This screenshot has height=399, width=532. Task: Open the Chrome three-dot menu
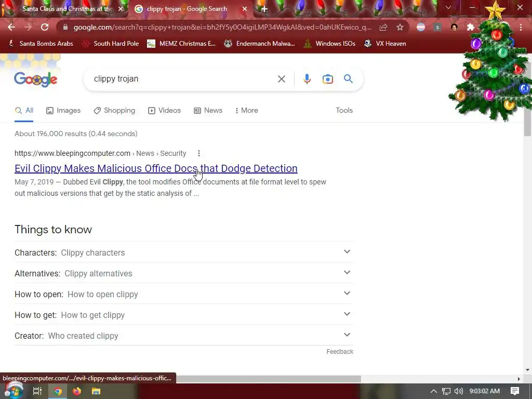tap(521, 27)
